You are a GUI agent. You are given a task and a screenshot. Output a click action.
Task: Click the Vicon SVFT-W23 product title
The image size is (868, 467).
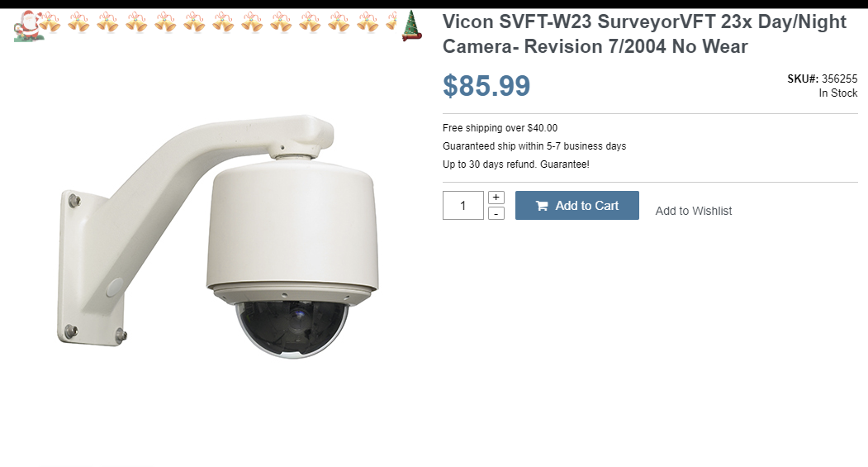point(644,34)
